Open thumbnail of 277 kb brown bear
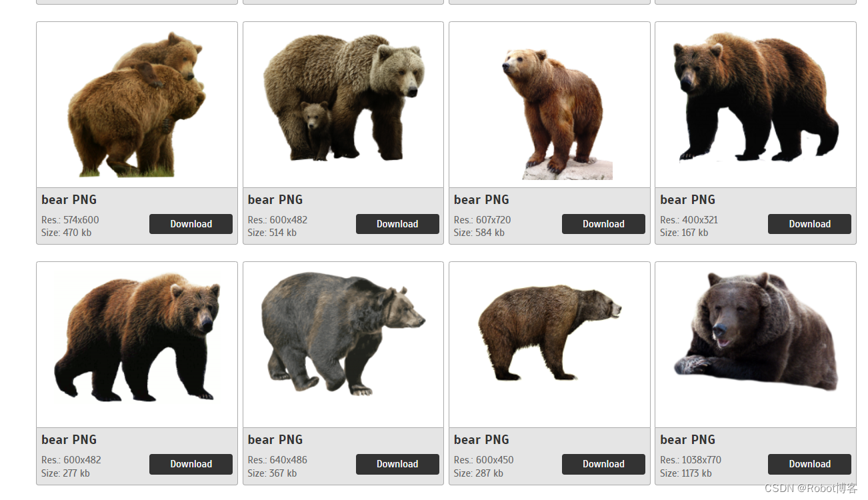The height and width of the screenshot is (500, 868). [137, 345]
